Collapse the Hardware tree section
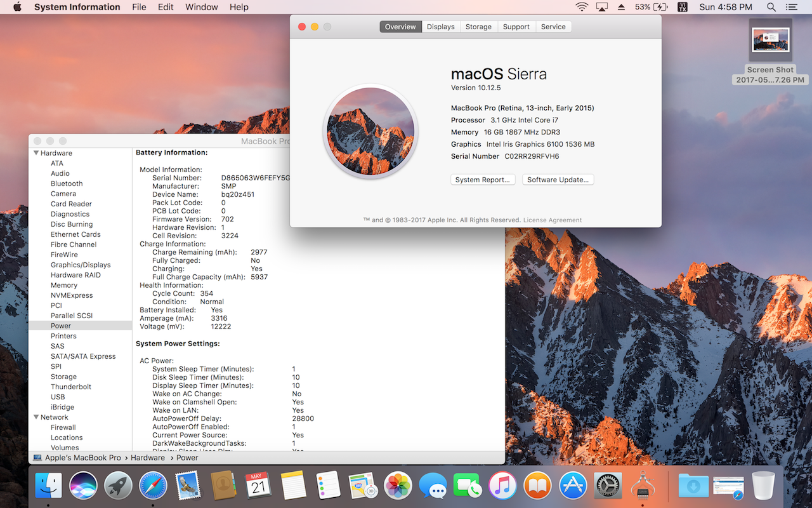The height and width of the screenshot is (508, 812). coord(36,153)
